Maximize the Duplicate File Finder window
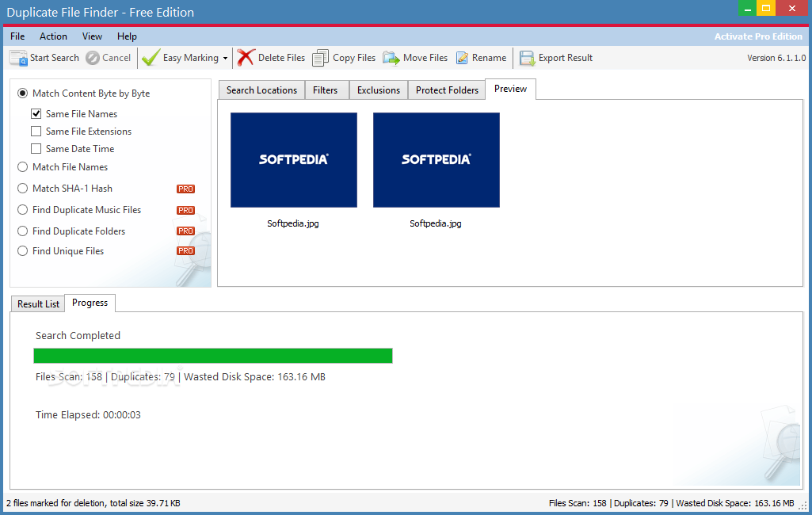The height and width of the screenshot is (515, 812). coord(766,8)
